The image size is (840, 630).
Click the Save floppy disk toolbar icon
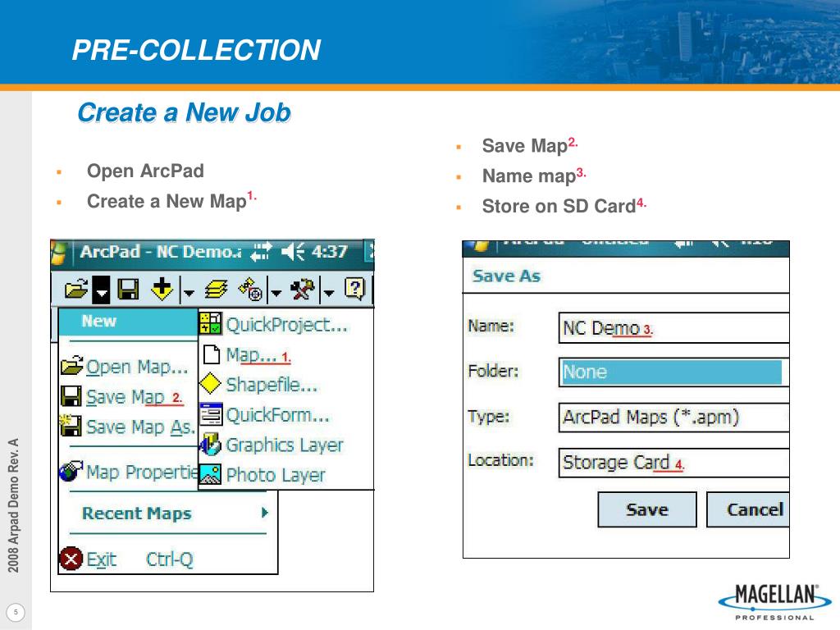tap(128, 290)
